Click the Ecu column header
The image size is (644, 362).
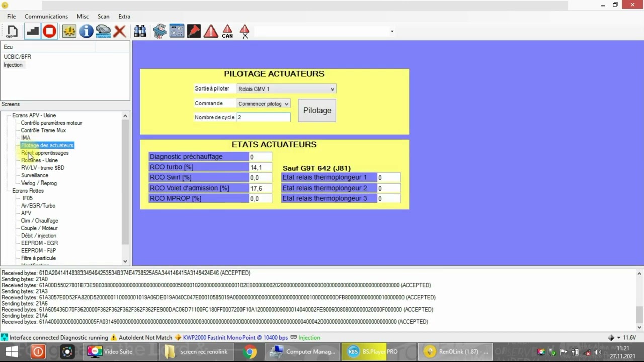pos(48,47)
